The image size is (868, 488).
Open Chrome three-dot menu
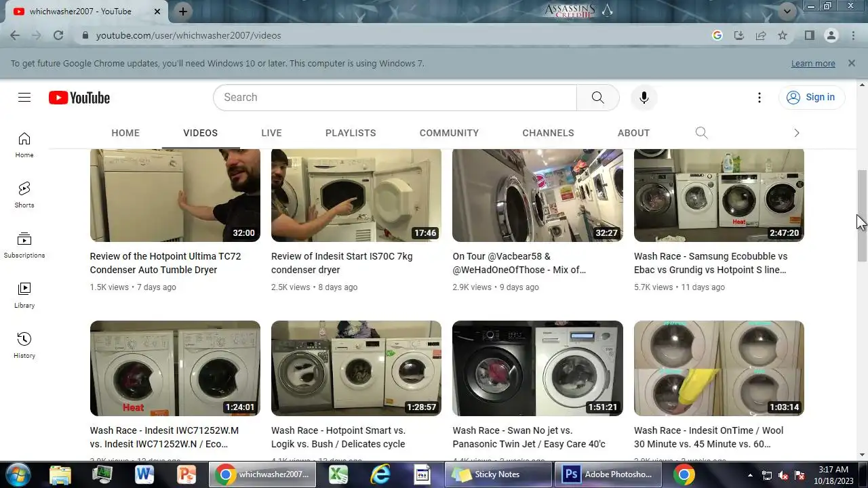pyautogui.click(x=853, y=35)
